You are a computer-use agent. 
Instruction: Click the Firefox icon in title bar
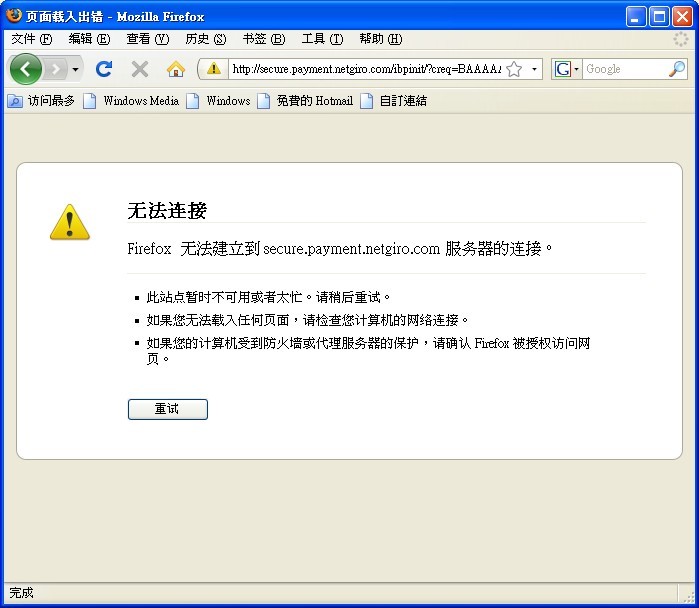[x=14, y=15]
